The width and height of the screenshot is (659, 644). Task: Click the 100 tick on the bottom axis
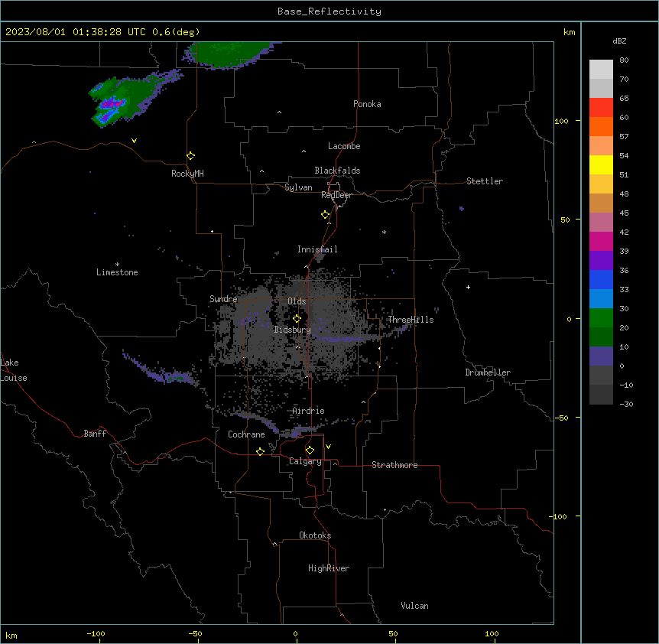pos(492,633)
